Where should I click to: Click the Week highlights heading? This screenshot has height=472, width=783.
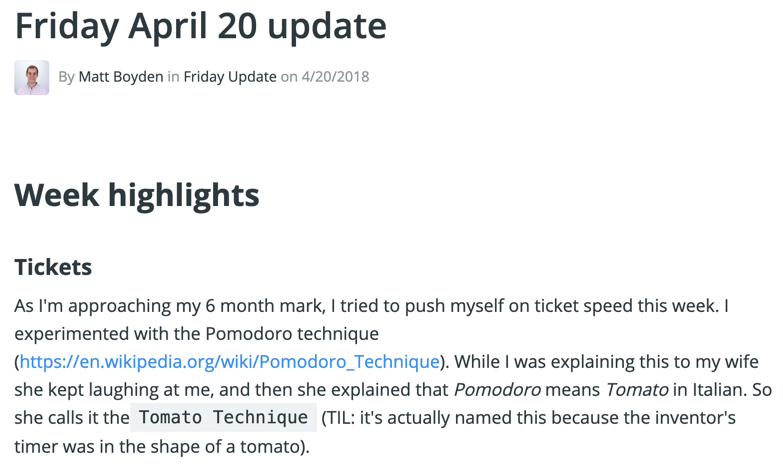point(137,195)
